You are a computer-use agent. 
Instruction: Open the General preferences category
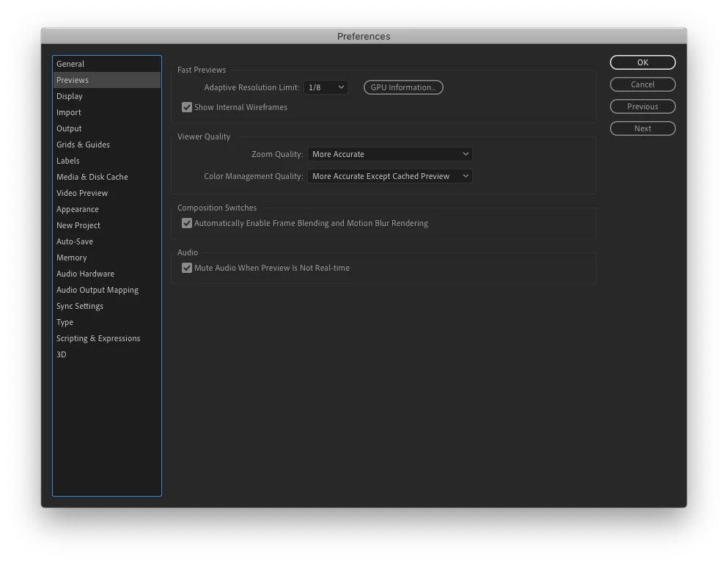click(107, 64)
